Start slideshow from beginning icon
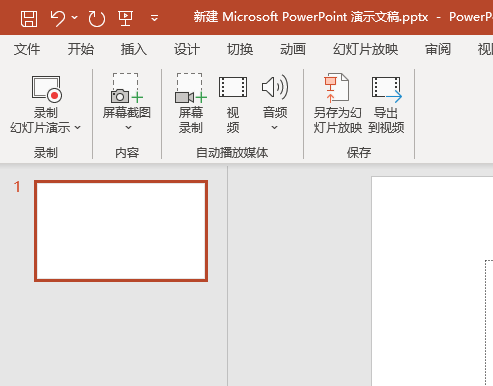This screenshot has width=493, height=386. (x=126, y=18)
